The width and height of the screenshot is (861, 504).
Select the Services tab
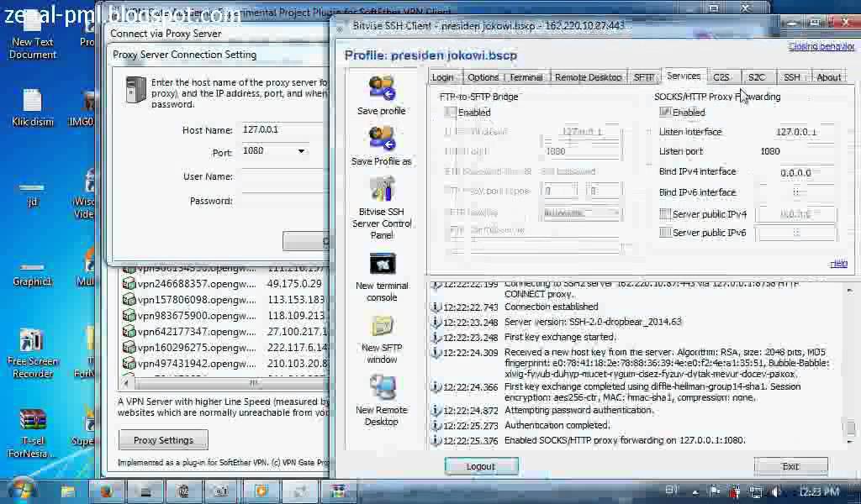coord(684,76)
